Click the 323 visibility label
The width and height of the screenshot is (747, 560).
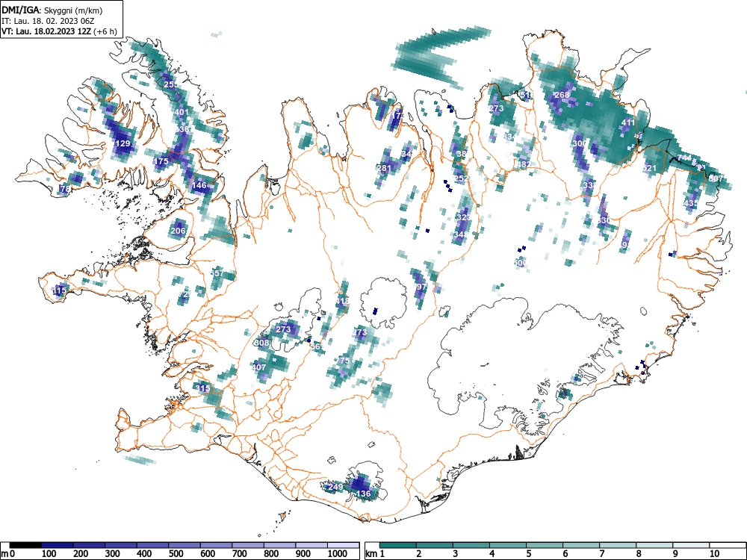click(x=464, y=217)
